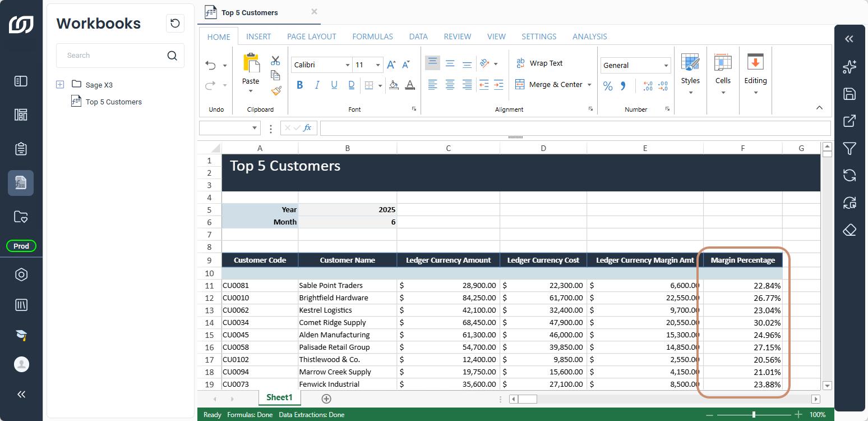
Task: Click the decrease indent icon
Action: tap(484, 85)
